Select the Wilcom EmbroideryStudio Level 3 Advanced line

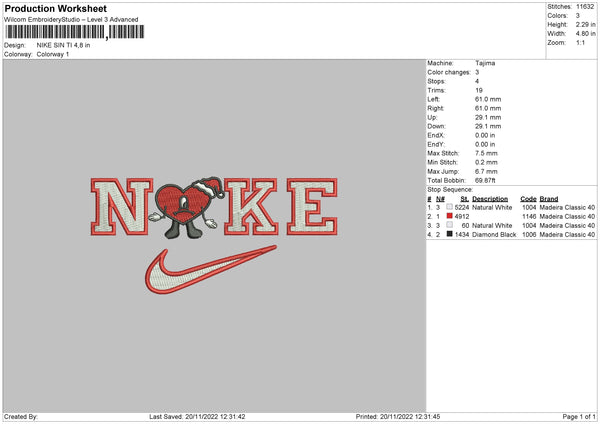(x=71, y=20)
